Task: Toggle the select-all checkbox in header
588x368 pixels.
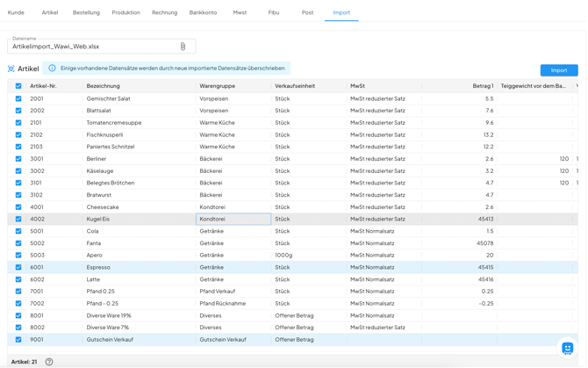Action: (18, 86)
